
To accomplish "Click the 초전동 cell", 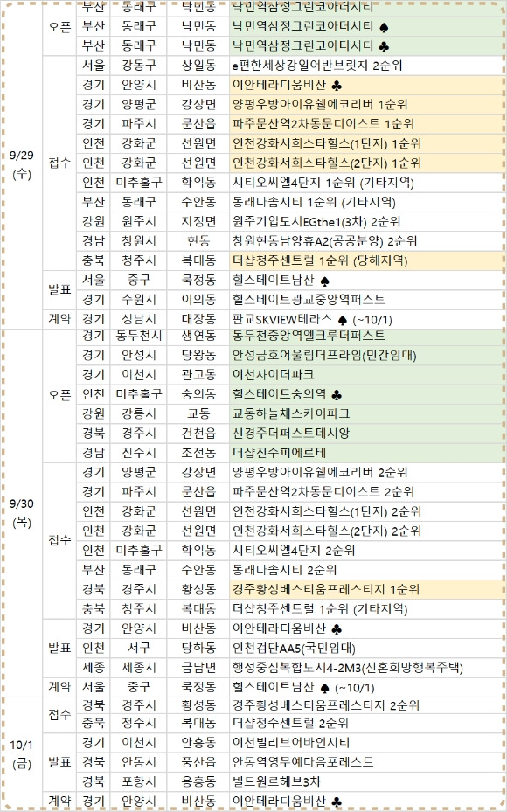I will click(x=198, y=453).
